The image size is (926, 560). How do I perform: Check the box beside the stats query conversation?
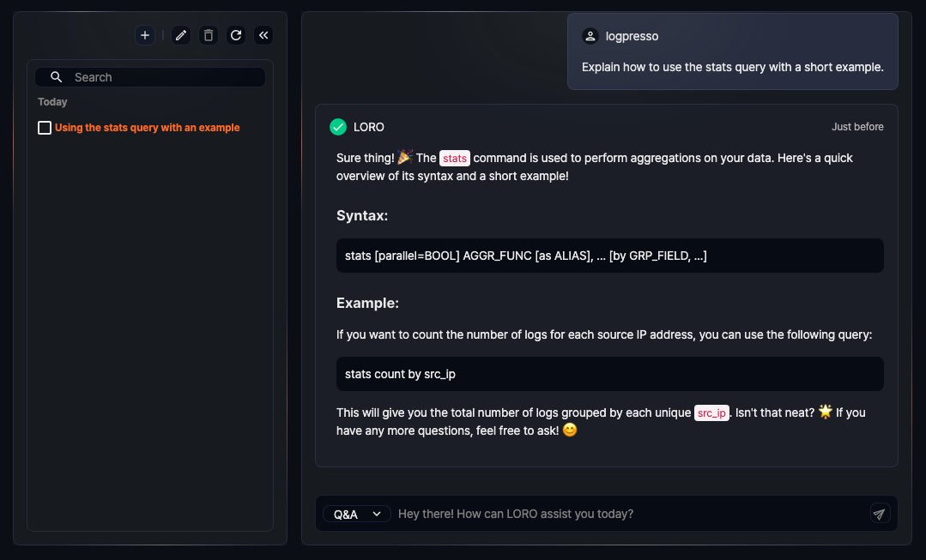pos(44,127)
